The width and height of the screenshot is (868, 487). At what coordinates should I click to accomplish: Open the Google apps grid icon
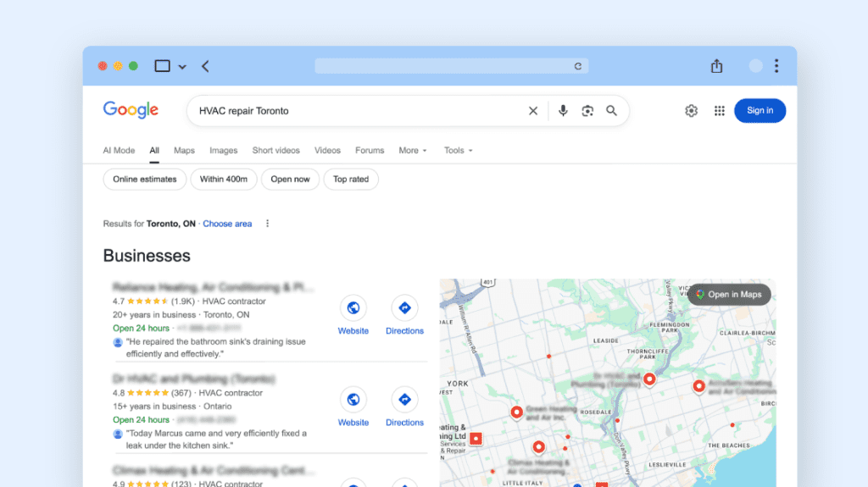(x=720, y=111)
